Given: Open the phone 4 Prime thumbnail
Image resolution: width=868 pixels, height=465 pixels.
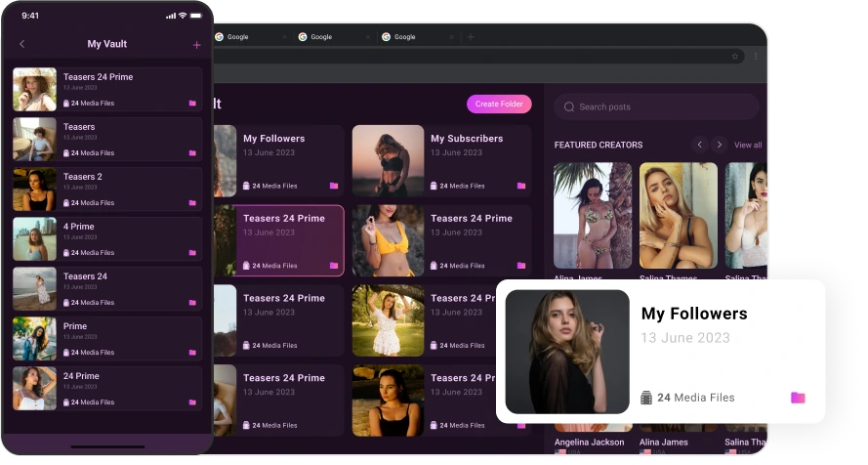Looking at the screenshot, I should [x=34, y=238].
